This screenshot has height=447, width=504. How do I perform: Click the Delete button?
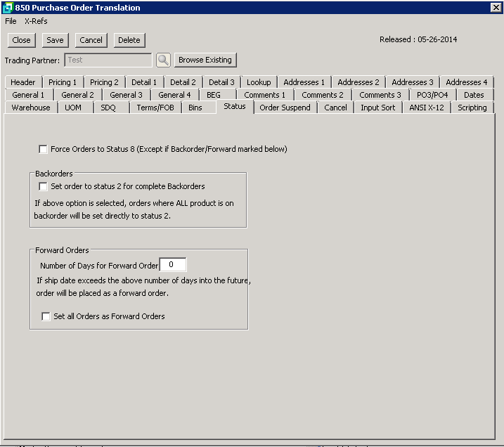tap(129, 40)
